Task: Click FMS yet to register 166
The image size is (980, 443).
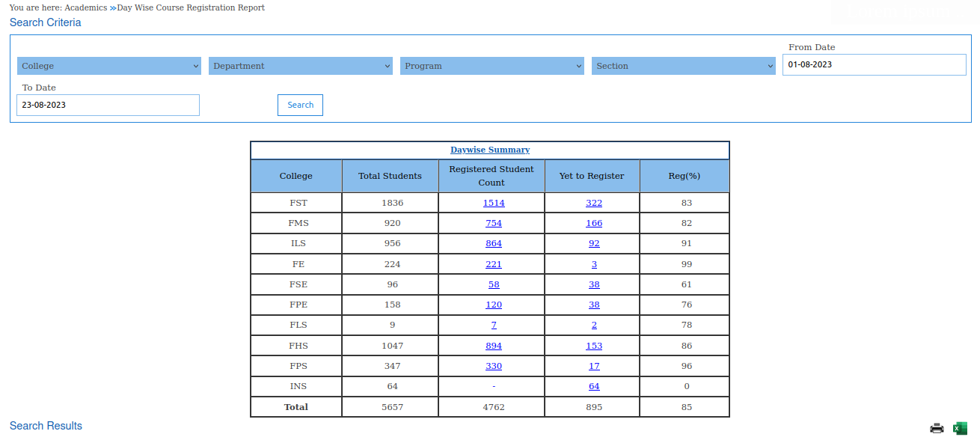Action: tap(594, 223)
